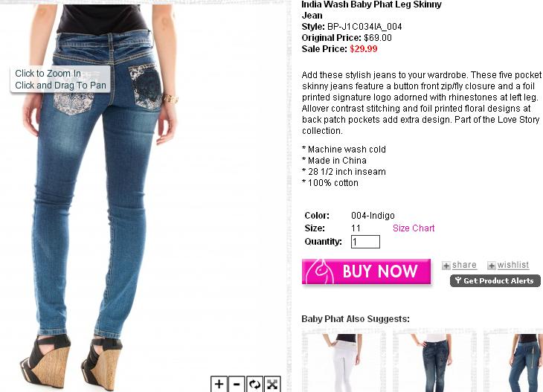Click the share link

[464, 265]
